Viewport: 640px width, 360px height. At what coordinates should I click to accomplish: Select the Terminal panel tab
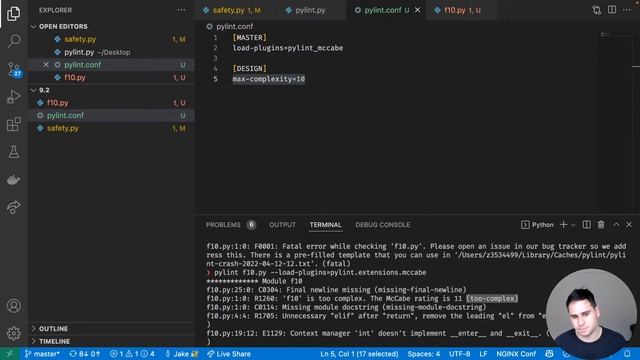[x=325, y=225]
